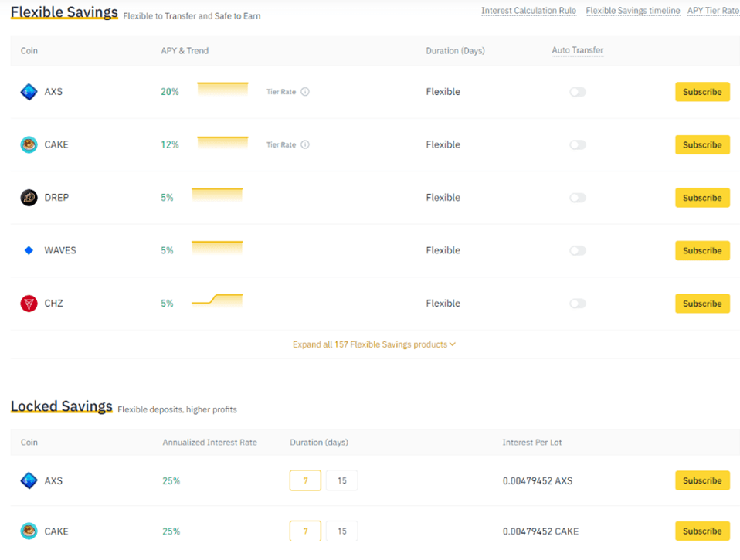Click the AXS coin icon in Flexible Savings
This screenshot has height=560, width=740.
[x=29, y=92]
